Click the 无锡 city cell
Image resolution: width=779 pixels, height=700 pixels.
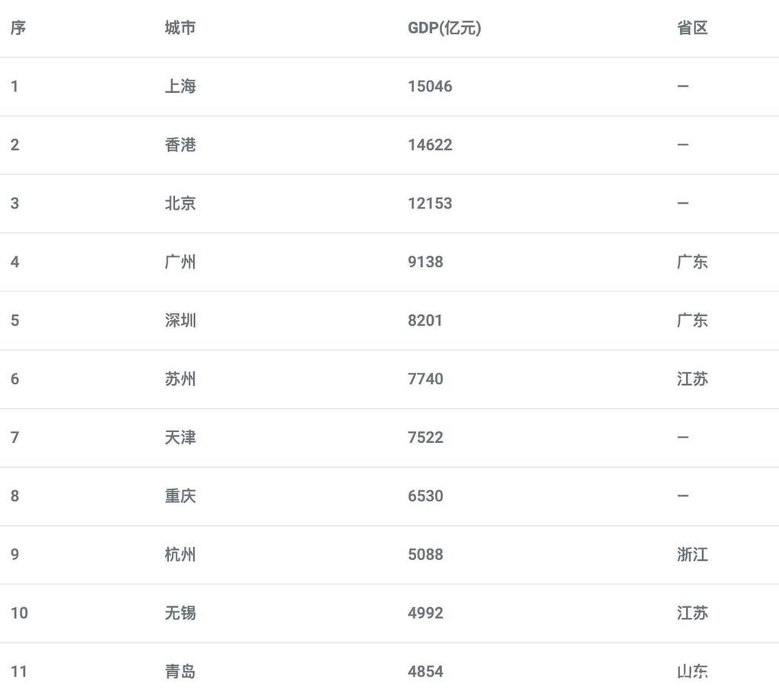(x=180, y=613)
